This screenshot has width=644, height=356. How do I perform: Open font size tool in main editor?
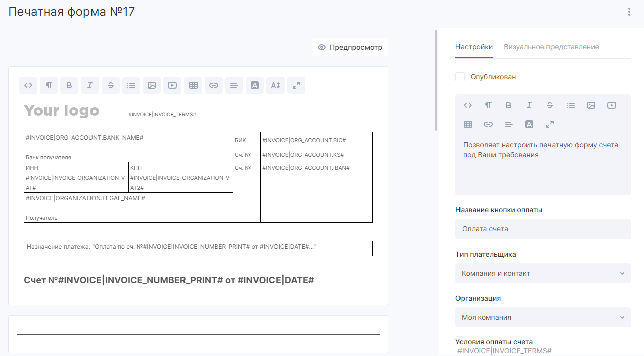pos(275,85)
